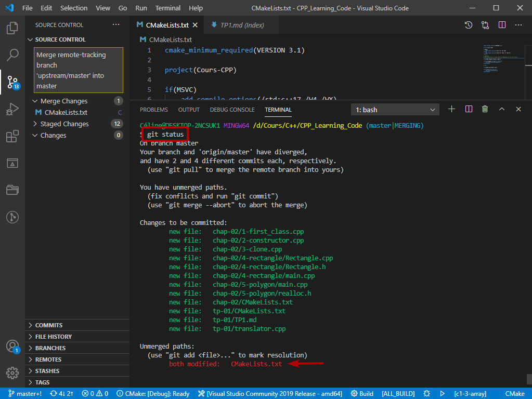Show file history timeline icon in editor toolbar
The width and height of the screenshot is (532, 399).
(x=469, y=25)
